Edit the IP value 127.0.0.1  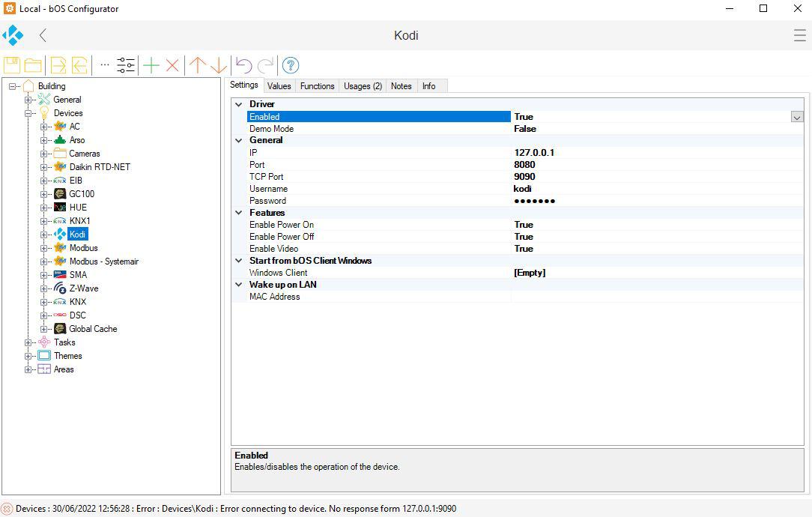click(x=534, y=153)
